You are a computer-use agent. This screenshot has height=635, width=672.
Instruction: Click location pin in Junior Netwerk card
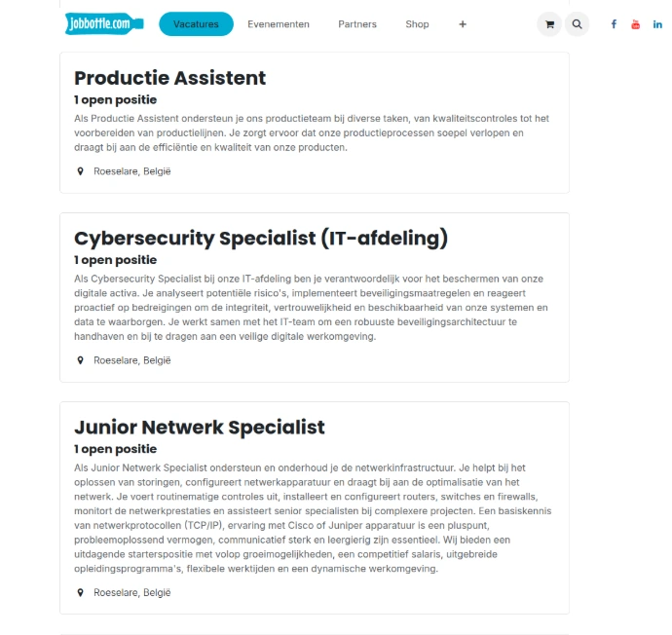(x=81, y=592)
